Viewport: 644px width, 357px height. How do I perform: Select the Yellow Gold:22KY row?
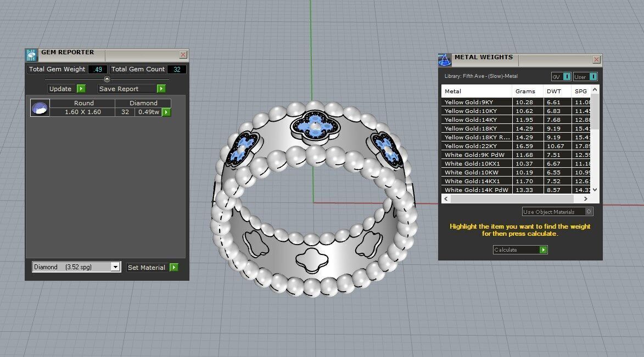516,146
